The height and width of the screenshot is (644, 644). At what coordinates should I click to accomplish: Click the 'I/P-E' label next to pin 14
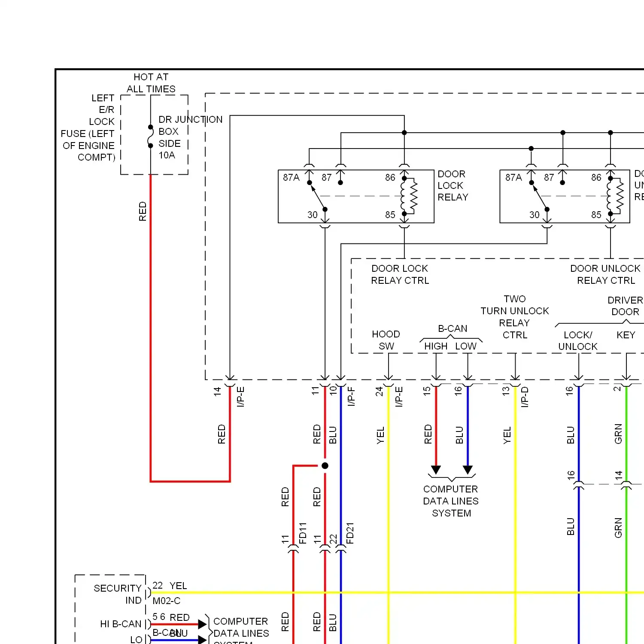[x=240, y=396]
